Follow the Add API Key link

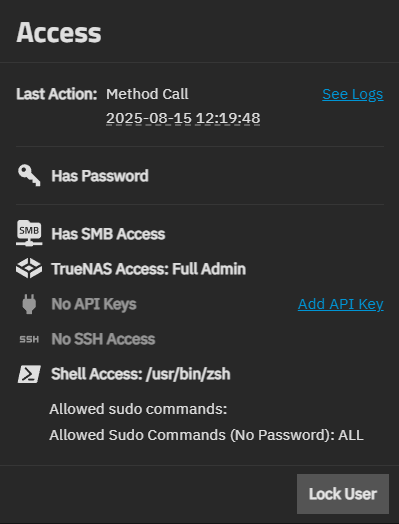[x=341, y=304]
